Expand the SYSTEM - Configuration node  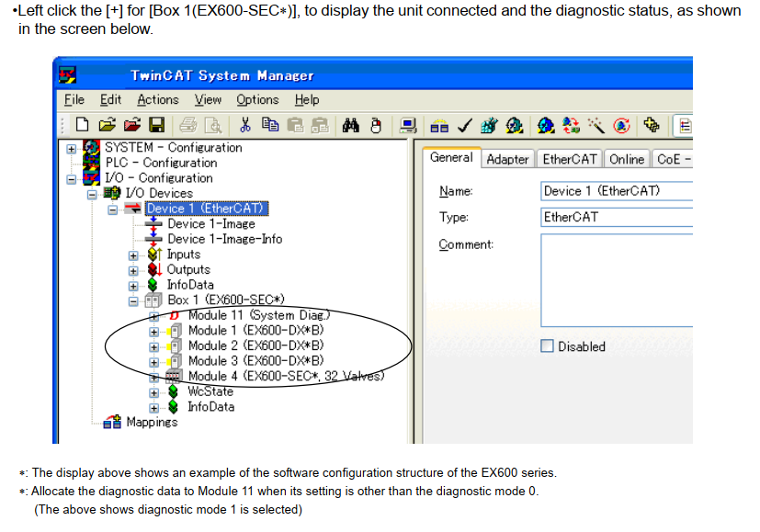coord(72,149)
